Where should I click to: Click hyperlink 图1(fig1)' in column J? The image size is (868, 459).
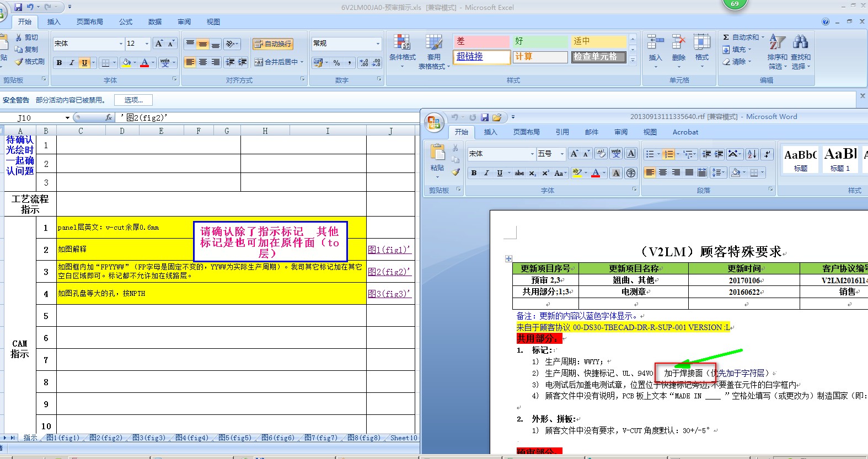[389, 250]
